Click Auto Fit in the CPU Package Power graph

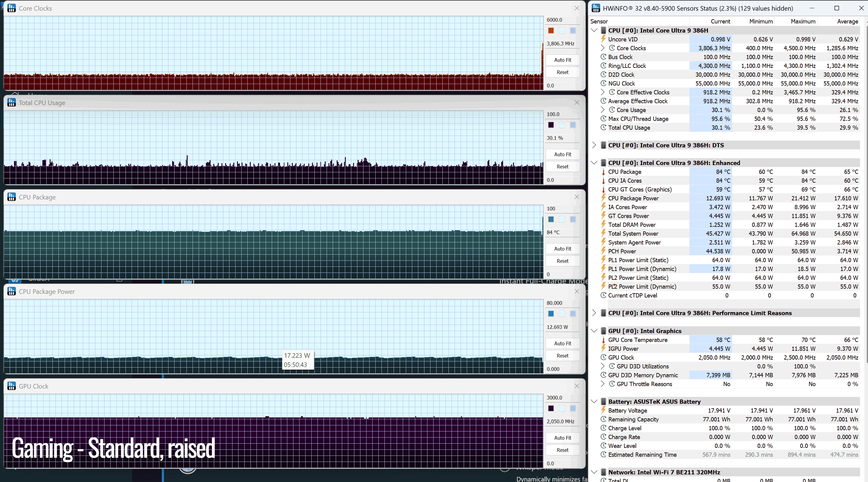tap(562, 343)
